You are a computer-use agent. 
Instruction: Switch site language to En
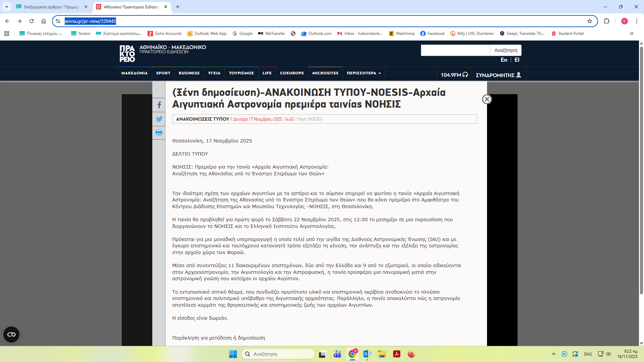point(504,60)
